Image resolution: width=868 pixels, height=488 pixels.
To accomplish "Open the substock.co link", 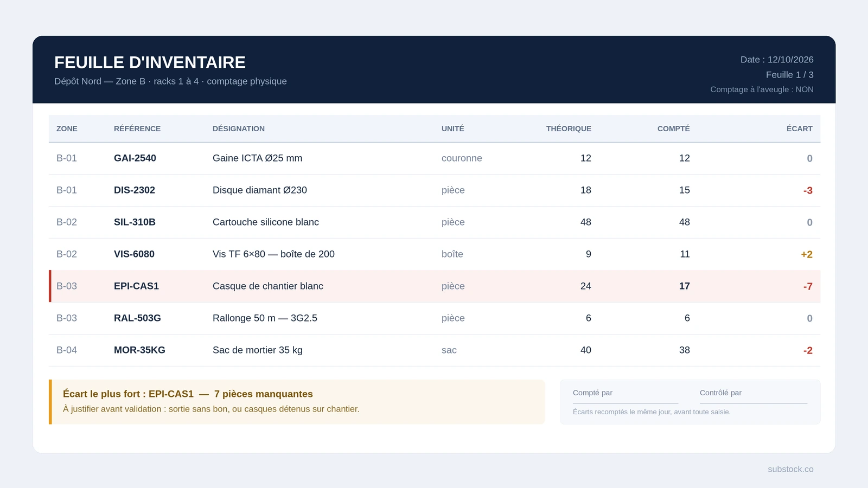I will 790,469.
